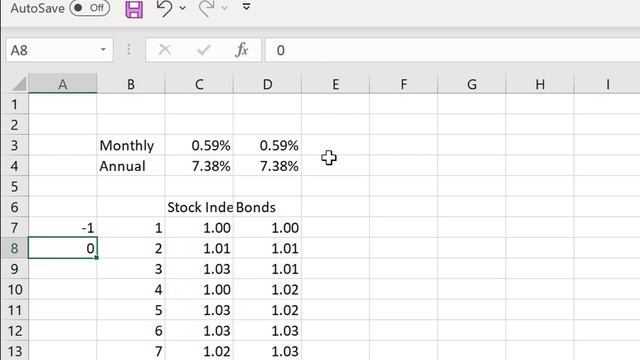Viewport: 640px width, 360px height.
Task: Select column C header
Action: tap(199, 84)
